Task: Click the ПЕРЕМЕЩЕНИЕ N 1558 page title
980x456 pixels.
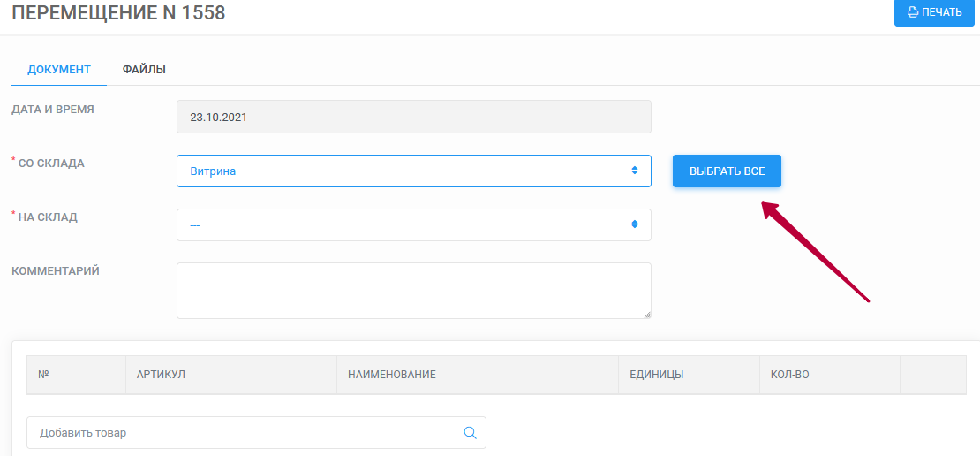Action: [x=119, y=11]
